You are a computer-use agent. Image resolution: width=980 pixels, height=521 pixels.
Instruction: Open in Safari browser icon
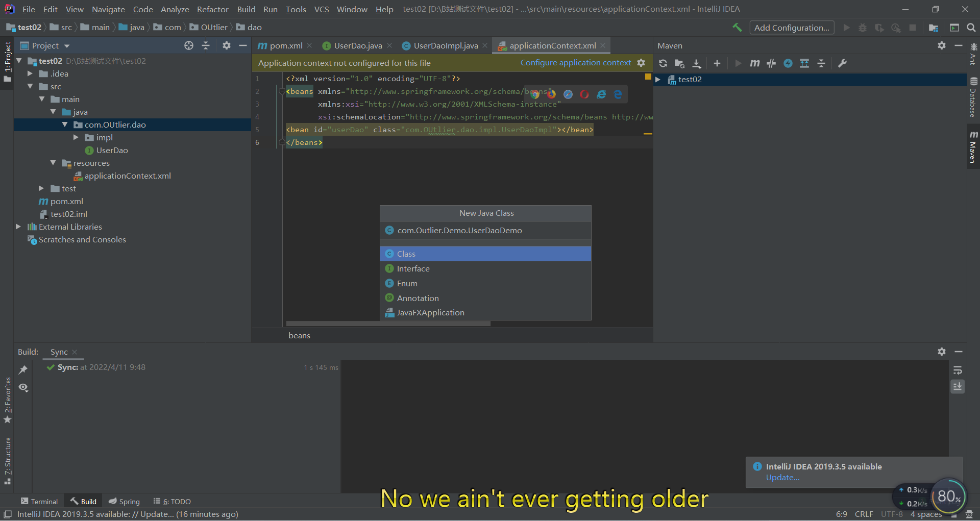click(568, 94)
